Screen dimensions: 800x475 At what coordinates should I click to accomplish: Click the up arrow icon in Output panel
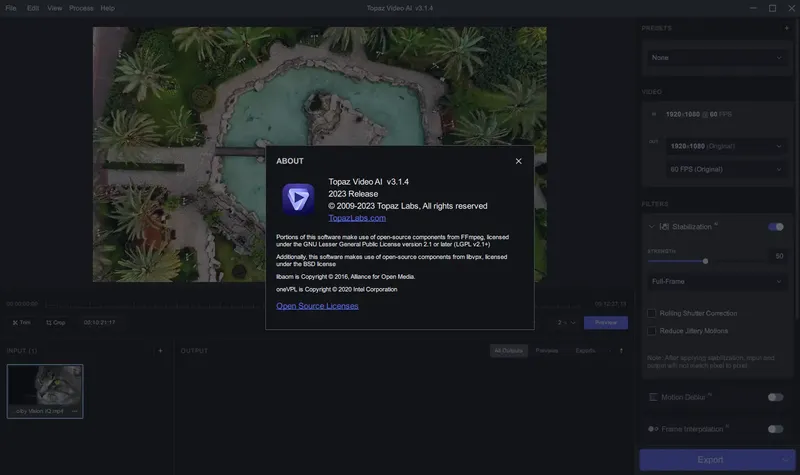[x=621, y=351]
